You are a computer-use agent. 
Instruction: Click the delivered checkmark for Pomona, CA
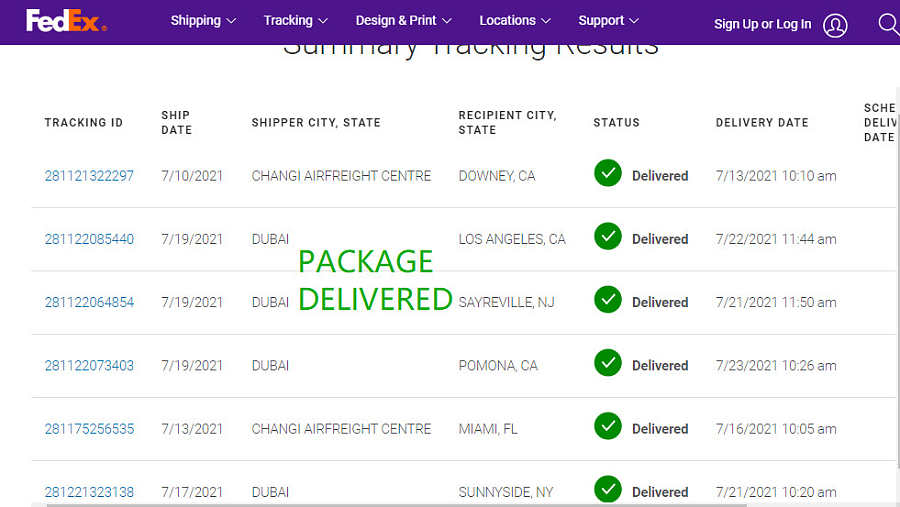pos(608,362)
